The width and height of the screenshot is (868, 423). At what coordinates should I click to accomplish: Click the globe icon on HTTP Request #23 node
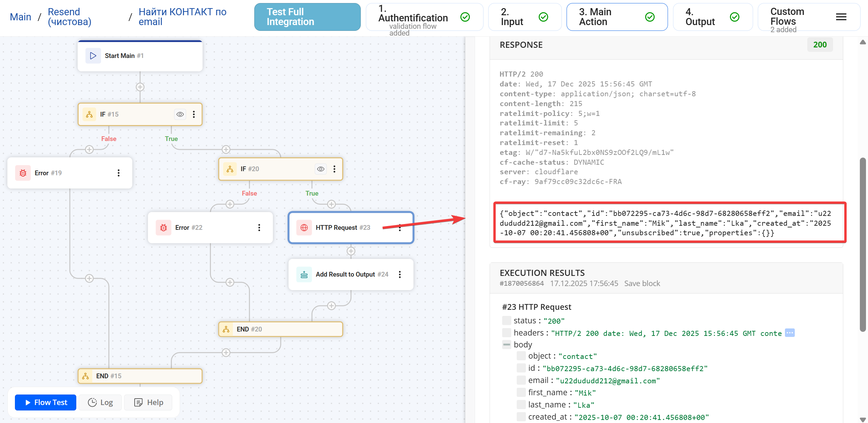[x=304, y=227]
